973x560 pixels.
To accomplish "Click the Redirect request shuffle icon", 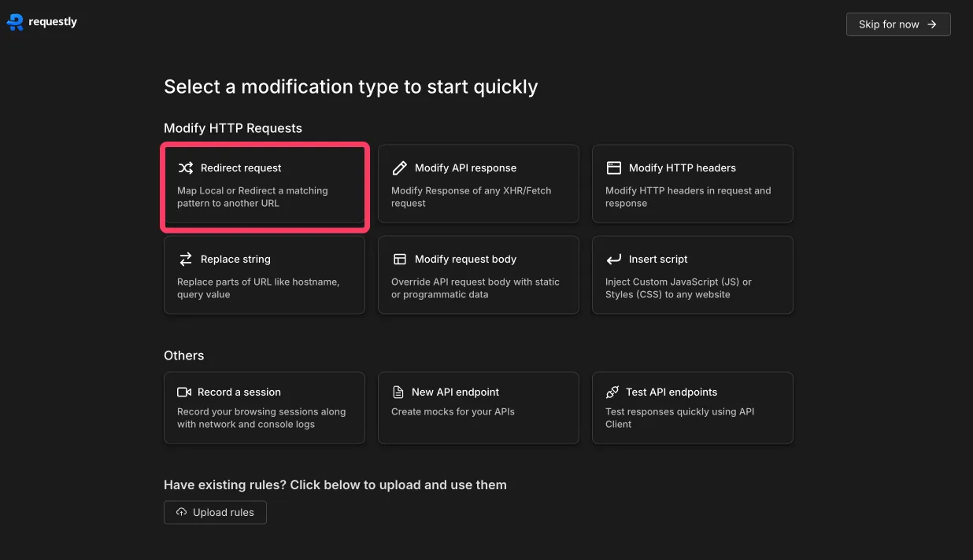I will tap(186, 168).
